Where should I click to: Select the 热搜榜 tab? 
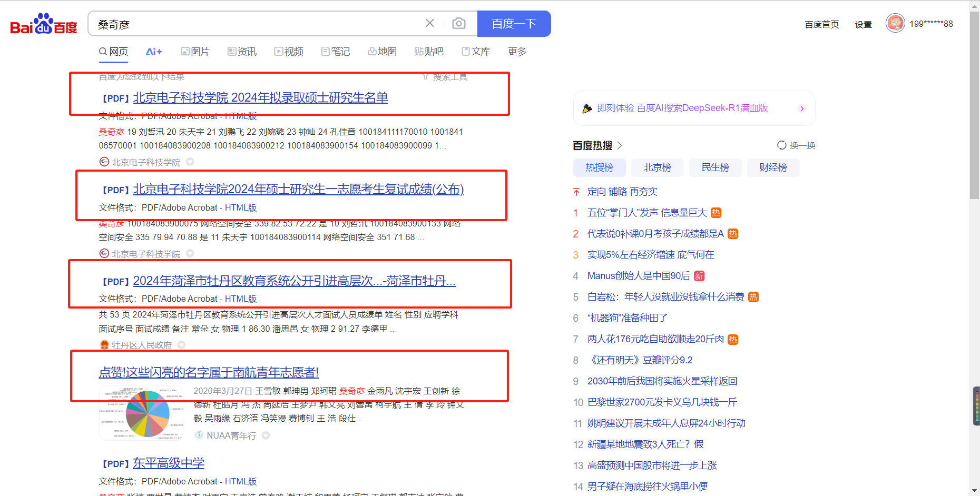pyautogui.click(x=600, y=167)
